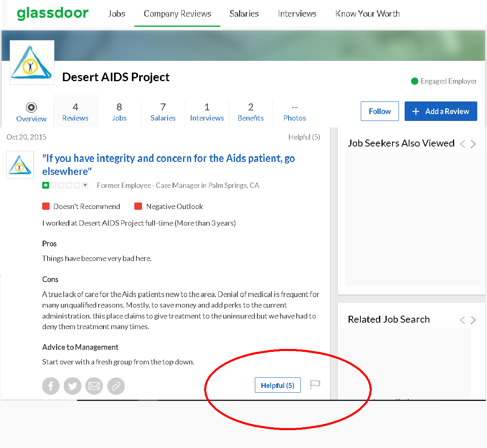
Task: Click the review date Oct 20, 2015
Action: tap(26, 137)
